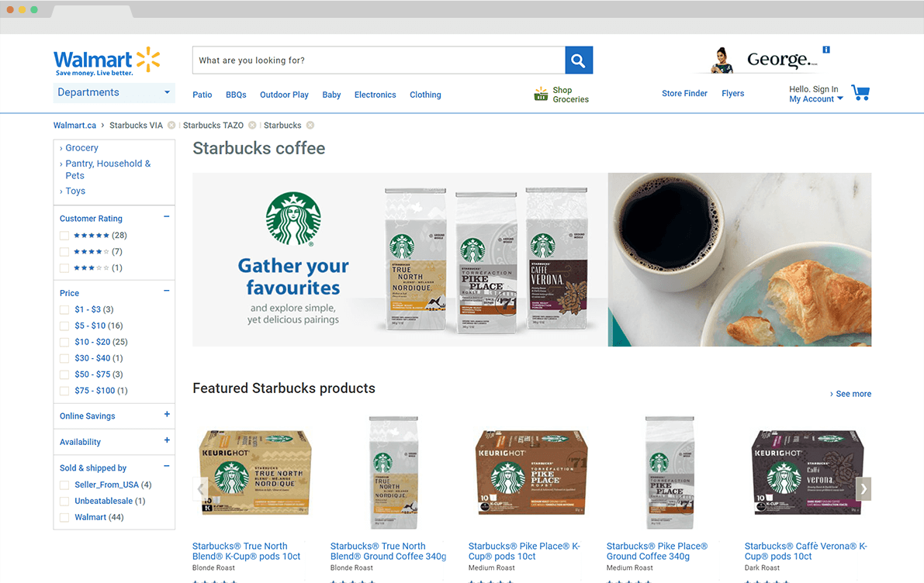Click the Pike Place ground coffee bag image
The width and height of the screenshot is (924, 583).
click(670, 473)
